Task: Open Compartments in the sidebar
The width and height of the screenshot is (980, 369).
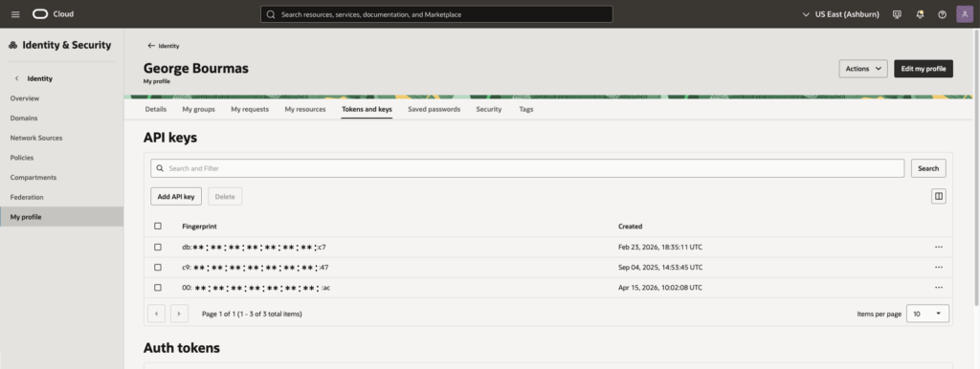Action: tap(61, 177)
